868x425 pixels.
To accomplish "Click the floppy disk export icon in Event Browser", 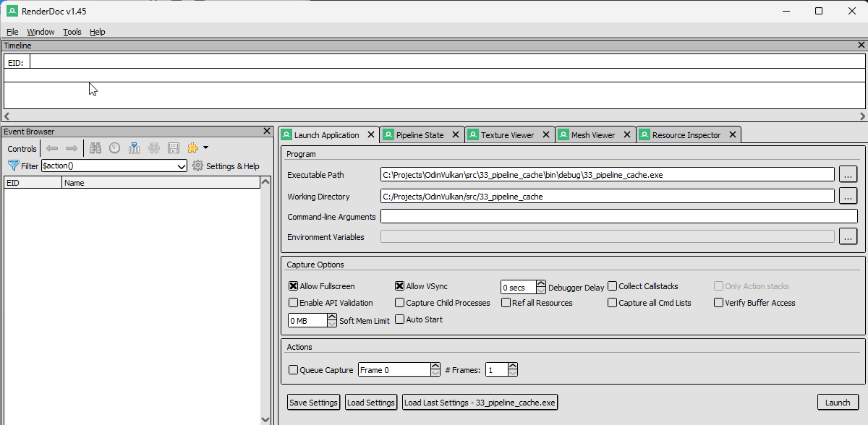I will pos(174,148).
